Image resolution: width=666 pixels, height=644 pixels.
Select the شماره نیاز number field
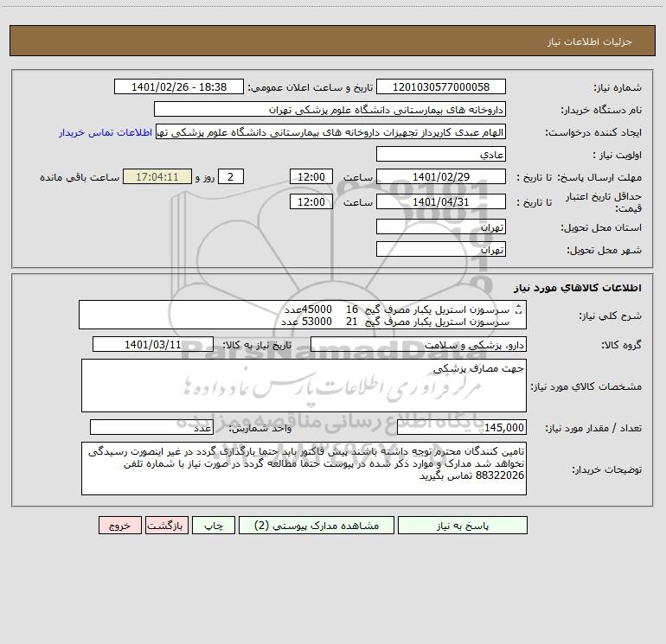[x=441, y=87]
